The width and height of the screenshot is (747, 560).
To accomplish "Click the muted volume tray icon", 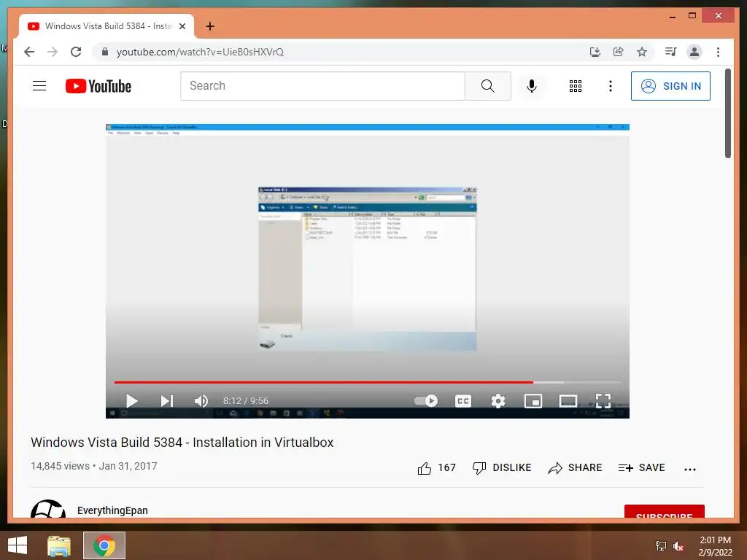I will pyautogui.click(x=678, y=545).
